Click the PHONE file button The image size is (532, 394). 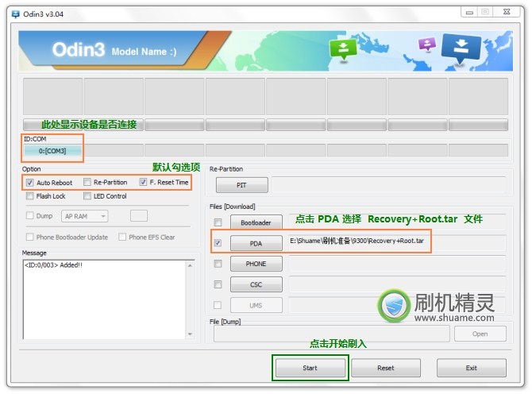256,264
